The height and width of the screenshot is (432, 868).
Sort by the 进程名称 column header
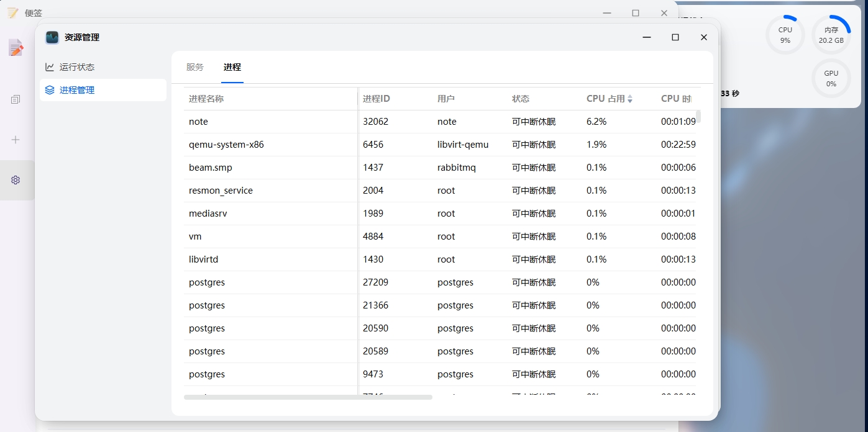(x=206, y=99)
